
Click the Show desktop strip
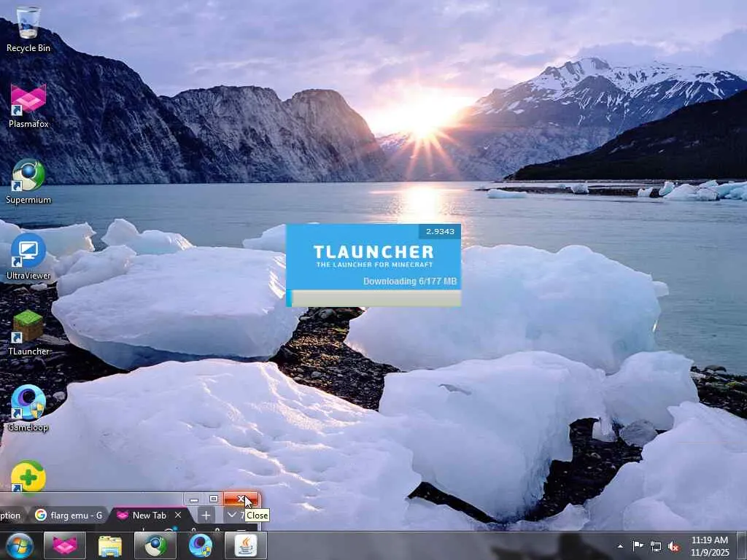(742, 545)
